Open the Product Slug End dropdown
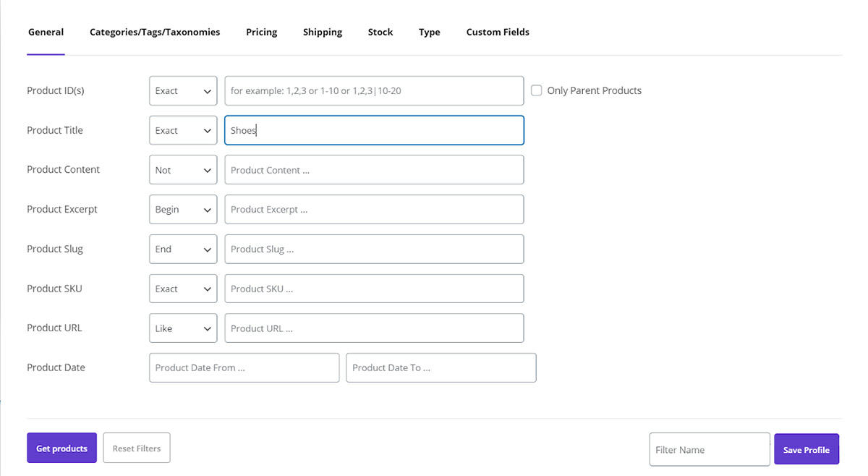The height and width of the screenshot is (476, 868). tap(183, 249)
